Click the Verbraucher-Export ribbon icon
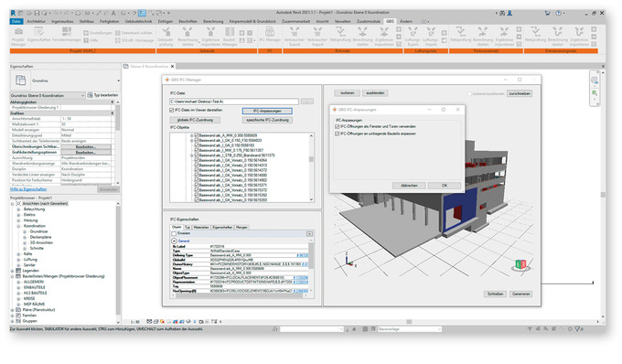622x364 pixels. click(x=295, y=37)
